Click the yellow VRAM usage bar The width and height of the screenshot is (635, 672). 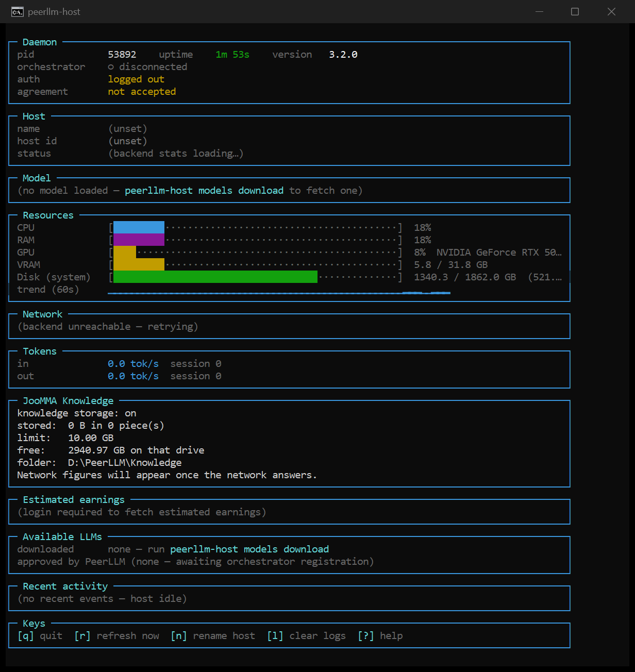coord(139,264)
